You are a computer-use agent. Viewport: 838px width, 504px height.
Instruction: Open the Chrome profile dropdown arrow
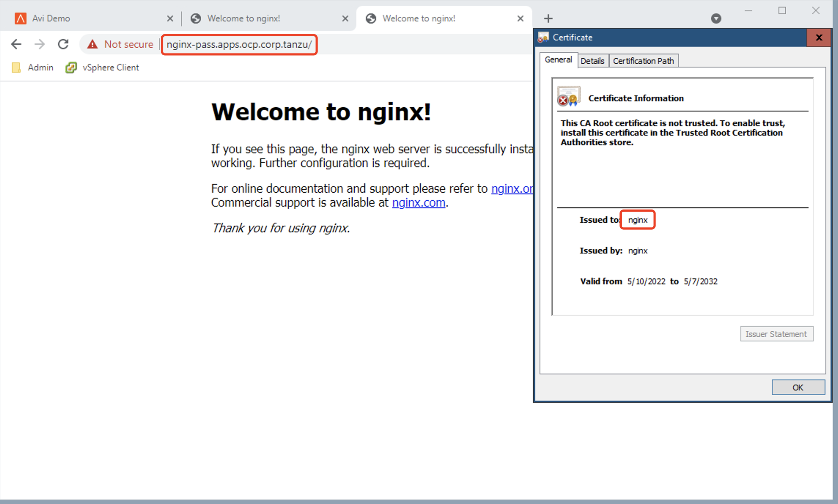coord(716,18)
